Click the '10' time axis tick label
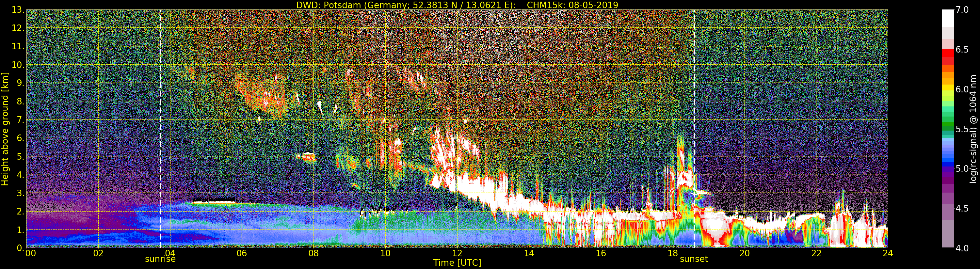This screenshot has width=980, height=269. (x=385, y=253)
